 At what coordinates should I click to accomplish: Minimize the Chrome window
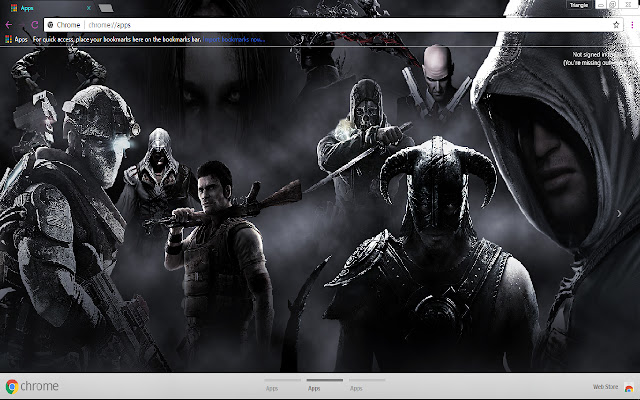[601, 5]
